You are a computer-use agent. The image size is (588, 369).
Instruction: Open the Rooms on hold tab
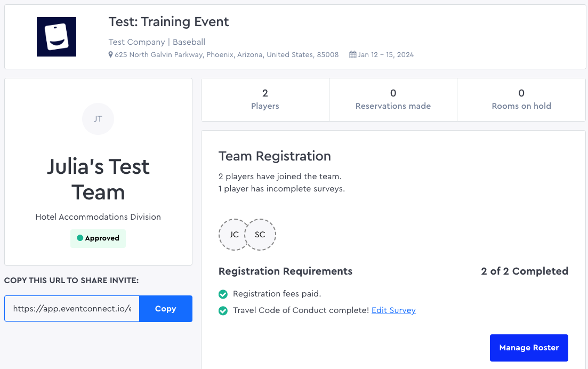(x=521, y=100)
